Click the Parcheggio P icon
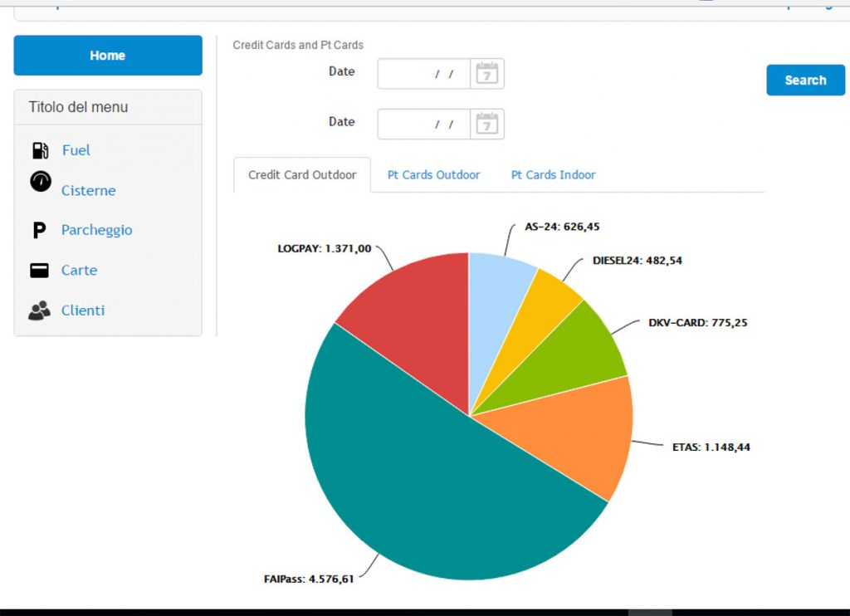This screenshot has width=850, height=616. coord(39,230)
